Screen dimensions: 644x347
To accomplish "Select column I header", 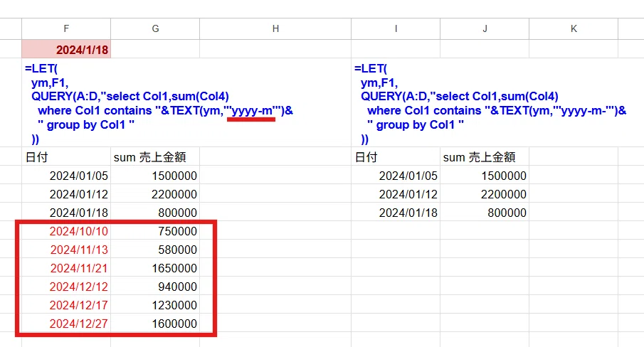I will click(x=396, y=28).
